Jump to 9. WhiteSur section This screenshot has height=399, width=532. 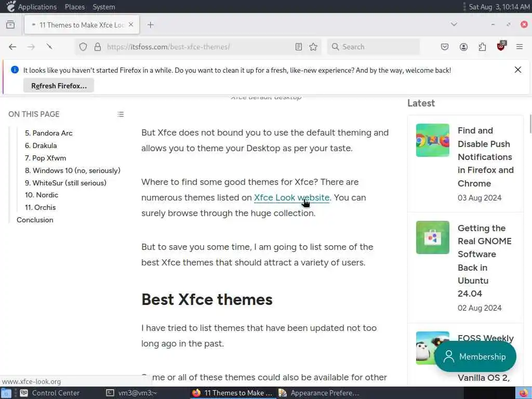point(65,183)
